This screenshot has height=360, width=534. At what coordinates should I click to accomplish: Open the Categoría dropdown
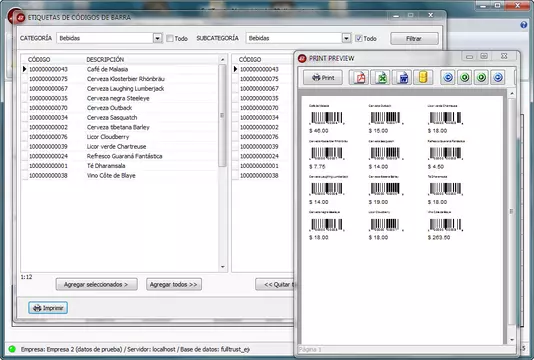(157, 38)
